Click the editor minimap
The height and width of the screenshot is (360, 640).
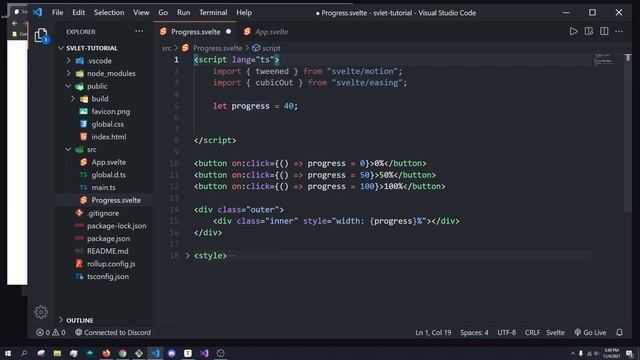coord(604,60)
